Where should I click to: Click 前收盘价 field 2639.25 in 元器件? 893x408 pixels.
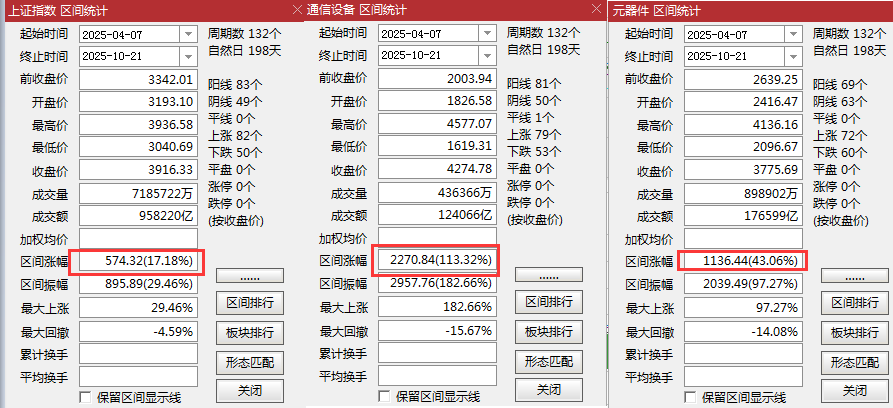coord(743,79)
